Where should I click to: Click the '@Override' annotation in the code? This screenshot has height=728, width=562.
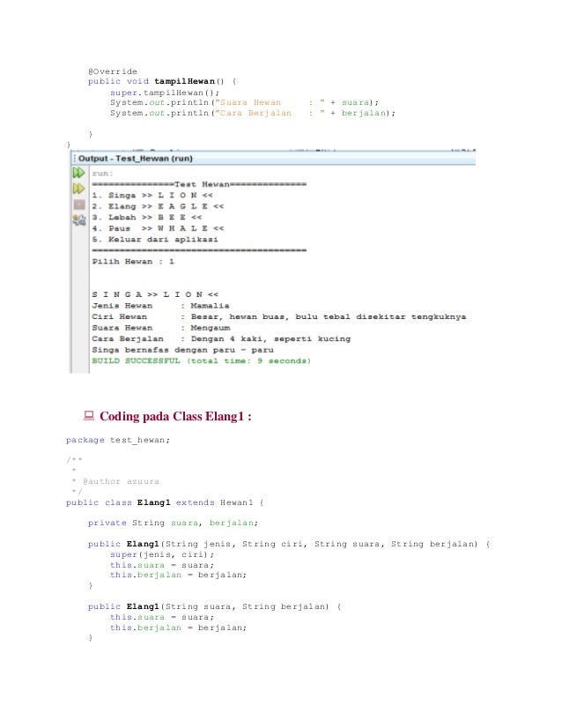tap(112, 71)
